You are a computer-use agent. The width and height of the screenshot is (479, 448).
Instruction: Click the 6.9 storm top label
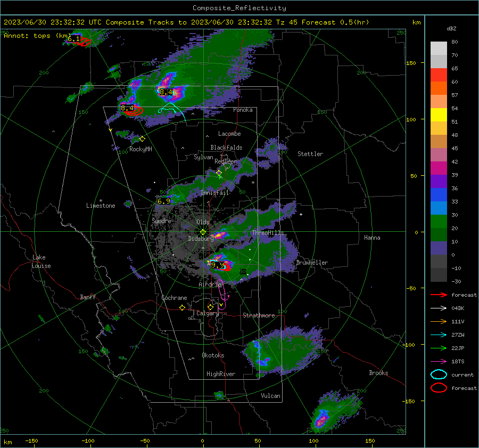[164, 201]
